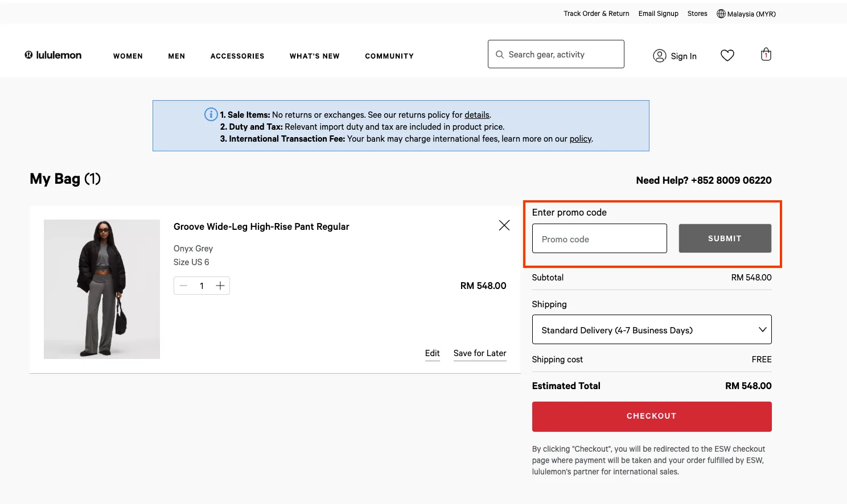Click Save for Later link

(x=480, y=353)
